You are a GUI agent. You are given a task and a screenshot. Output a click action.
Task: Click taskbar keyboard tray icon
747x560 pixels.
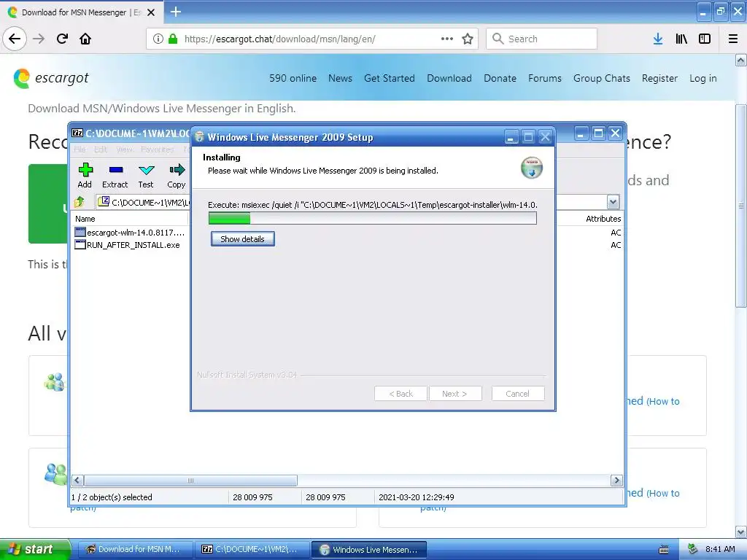coord(664,550)
